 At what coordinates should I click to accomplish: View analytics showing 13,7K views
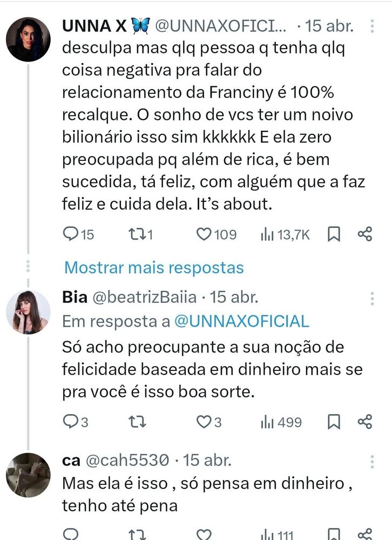coord(285,235)
